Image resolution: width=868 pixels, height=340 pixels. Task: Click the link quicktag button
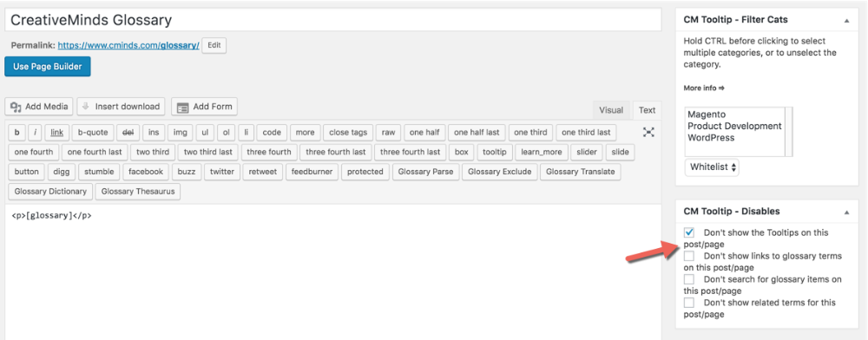click(x=56, y=133)
